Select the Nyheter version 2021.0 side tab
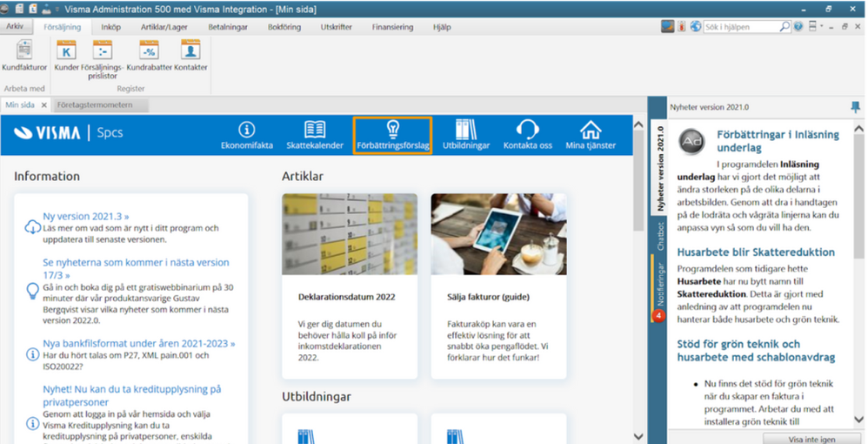The width and height of the screenshot is (868, 444). pyautogui.click(x=660, y=169)
